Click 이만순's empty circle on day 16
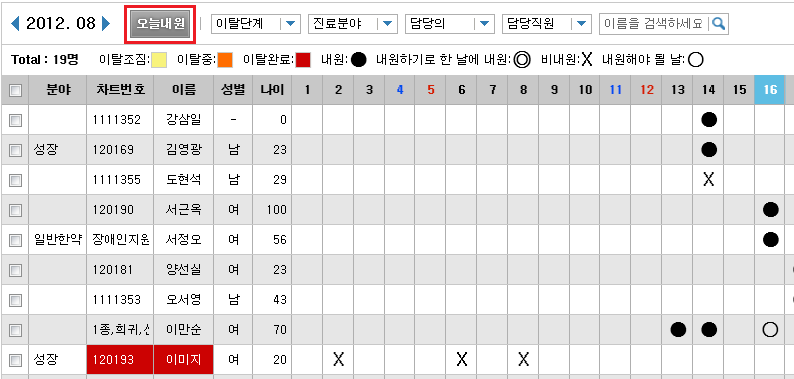Viewport: 794px width, 379px height. [x=770, y=330]
